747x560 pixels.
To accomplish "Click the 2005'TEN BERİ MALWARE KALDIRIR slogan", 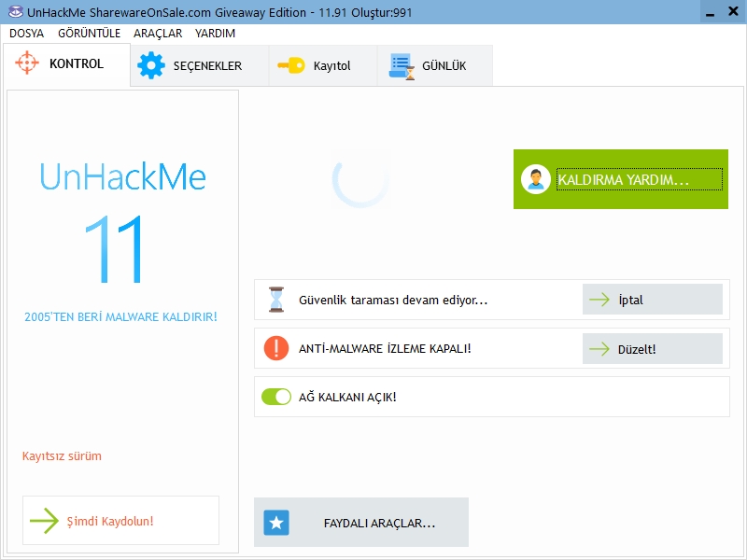I will click(121, 316).
